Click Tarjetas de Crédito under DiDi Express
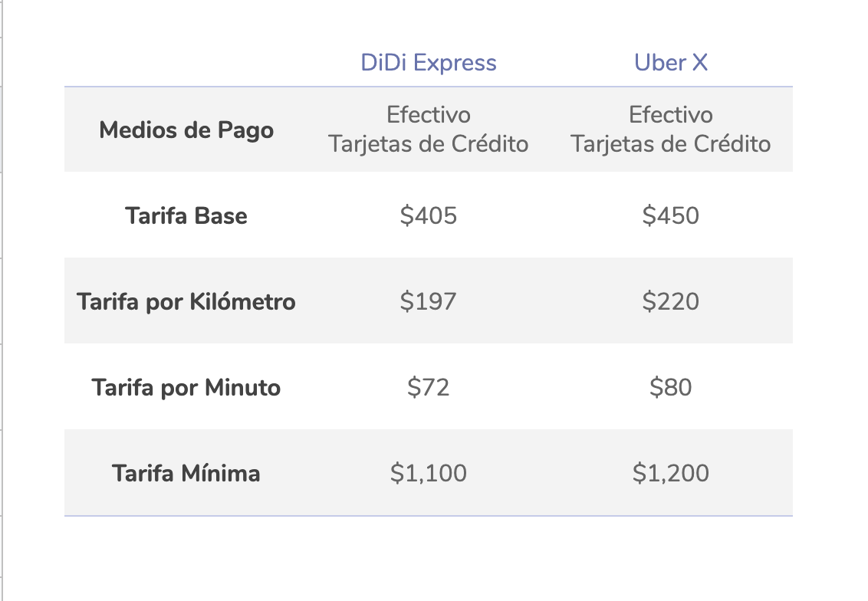Screen dimensions: 868x601 point(429,144)
